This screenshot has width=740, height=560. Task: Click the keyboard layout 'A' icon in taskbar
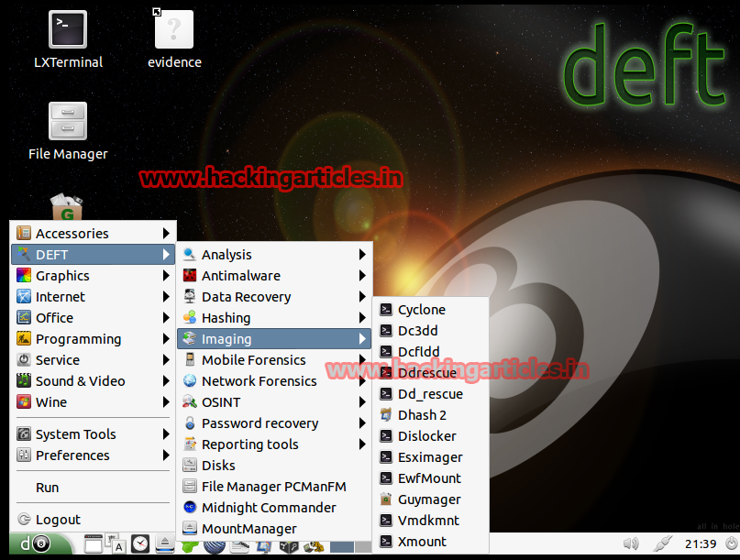coord(116,544)
